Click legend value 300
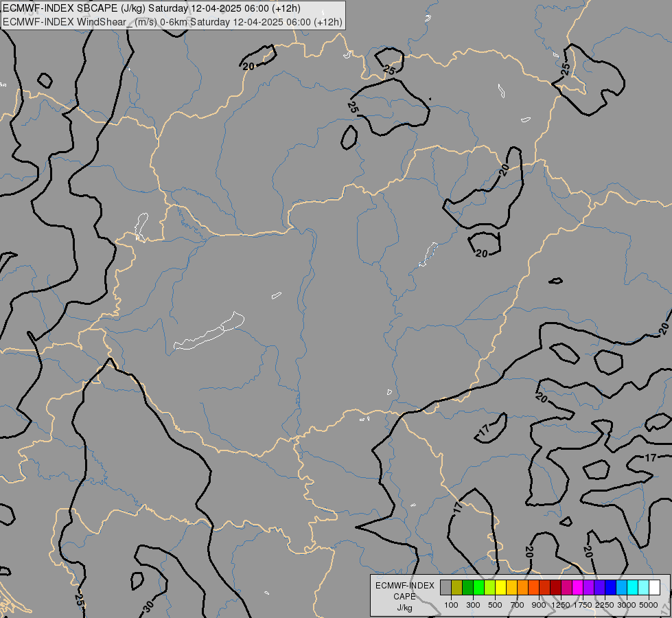 tap(473, 605)
